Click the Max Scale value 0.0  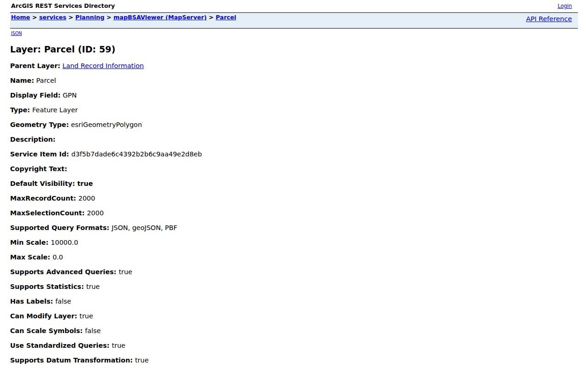coord(58,257)
